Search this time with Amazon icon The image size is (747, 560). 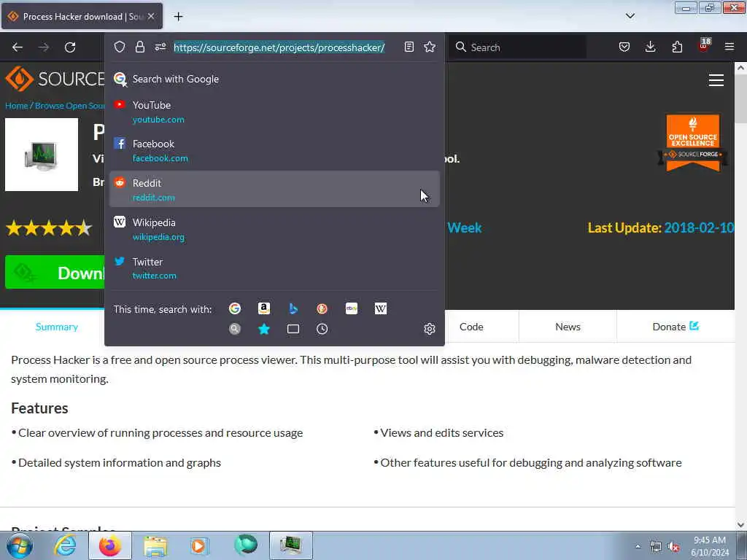264,308
